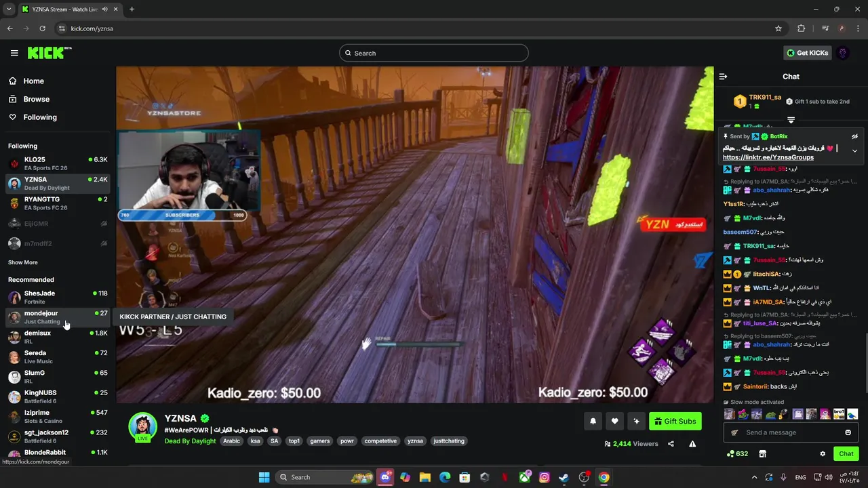Open KingNUBS Battlefield 6 channel

(x=58, y=396)
